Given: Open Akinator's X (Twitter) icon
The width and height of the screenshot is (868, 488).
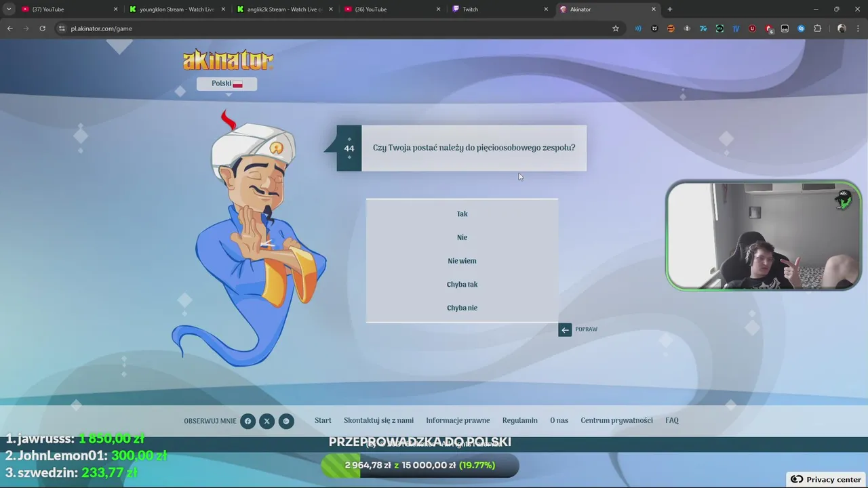Looking at the screenshot, I should pos(267,421).
